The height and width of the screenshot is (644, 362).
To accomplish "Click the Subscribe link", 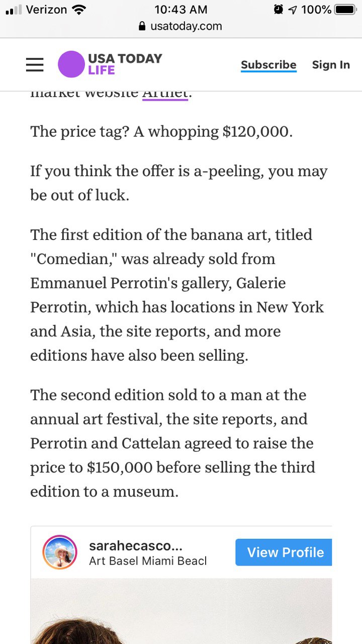I will click(x=268, y=65).
